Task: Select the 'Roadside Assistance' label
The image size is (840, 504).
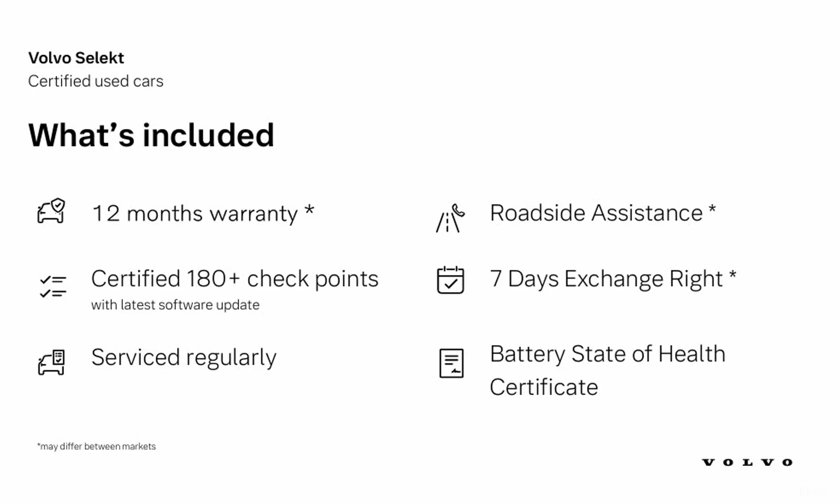Action: click(x=596, y=213)
